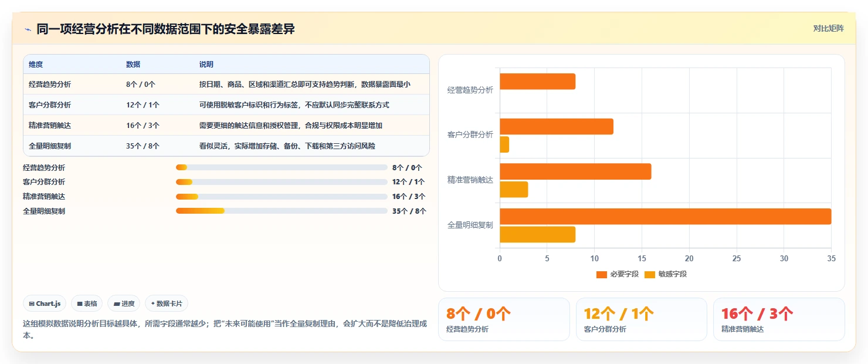Select the 经营趋势分析 cell in the table
This screenshot has width=868, height=364.
(x=50, y=85)
